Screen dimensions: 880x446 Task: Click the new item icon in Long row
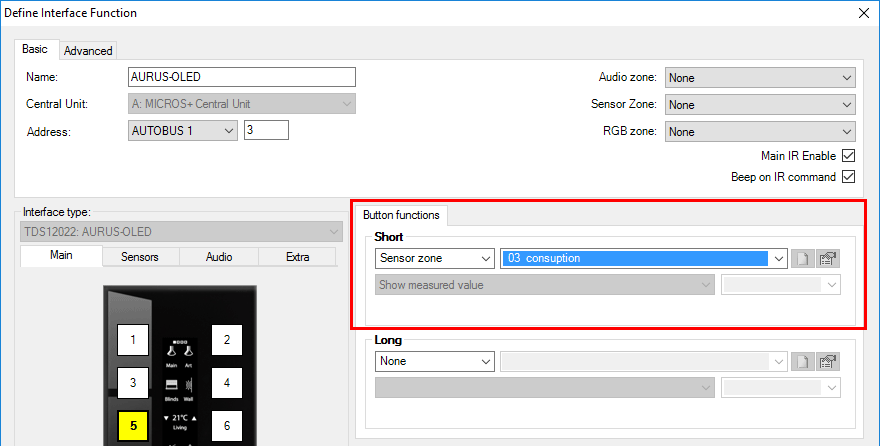pos(802,361)
